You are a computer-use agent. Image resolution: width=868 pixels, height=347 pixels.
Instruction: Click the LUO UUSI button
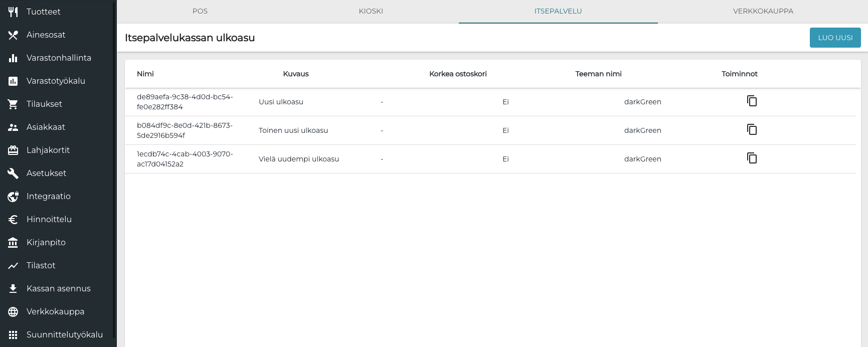[x=835, y=38]
